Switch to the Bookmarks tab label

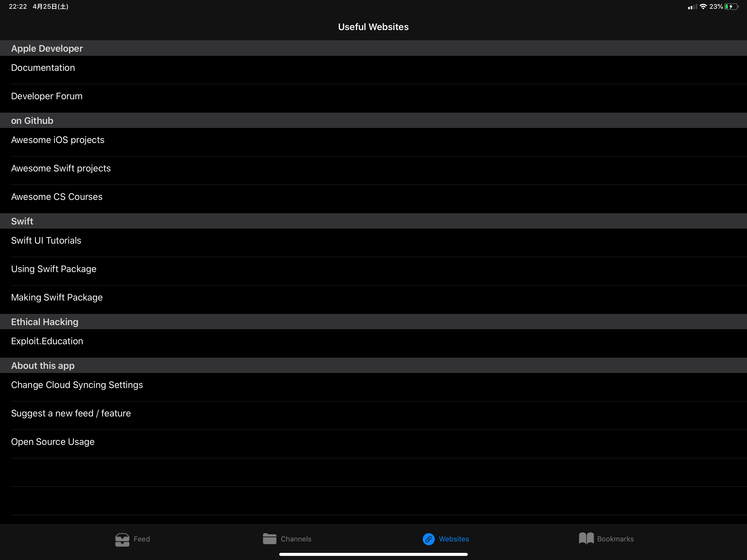click(x=615, y=539)
